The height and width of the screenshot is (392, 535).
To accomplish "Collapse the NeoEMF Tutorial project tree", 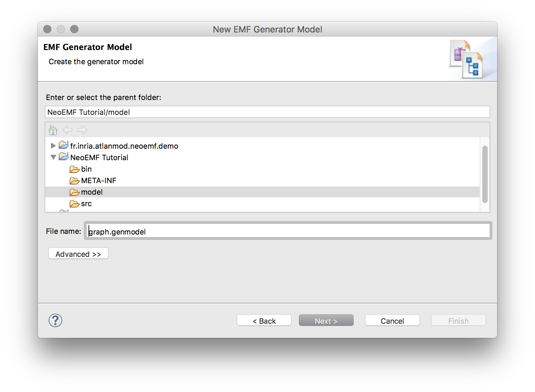I will point(53,157).
